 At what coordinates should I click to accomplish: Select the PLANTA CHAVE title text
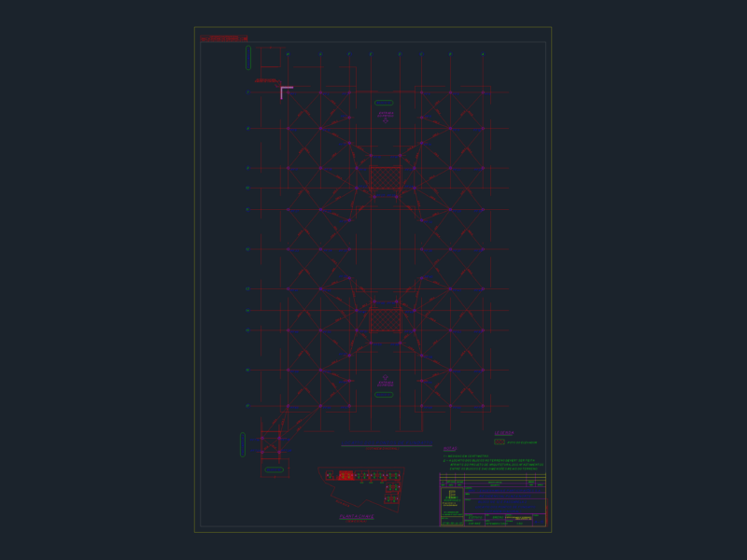357,517
